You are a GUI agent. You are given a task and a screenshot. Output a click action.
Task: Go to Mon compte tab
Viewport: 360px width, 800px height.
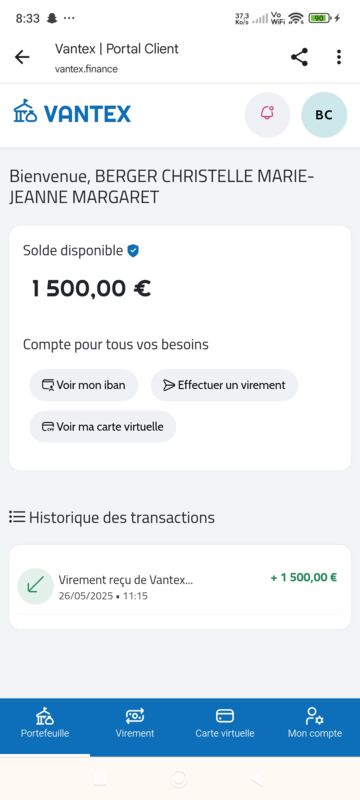[x=315, y=724]
